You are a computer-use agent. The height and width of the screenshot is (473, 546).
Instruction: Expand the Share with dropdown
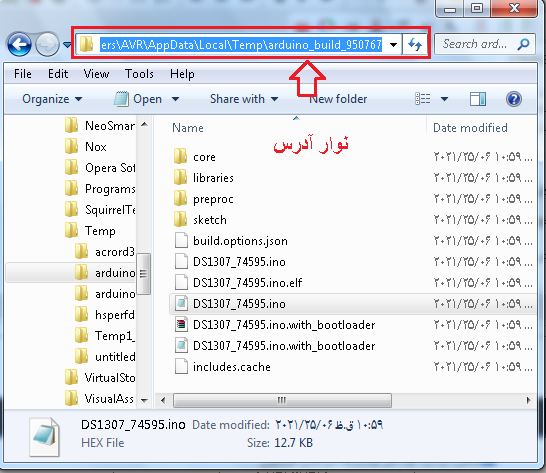(x=244, y=99)
